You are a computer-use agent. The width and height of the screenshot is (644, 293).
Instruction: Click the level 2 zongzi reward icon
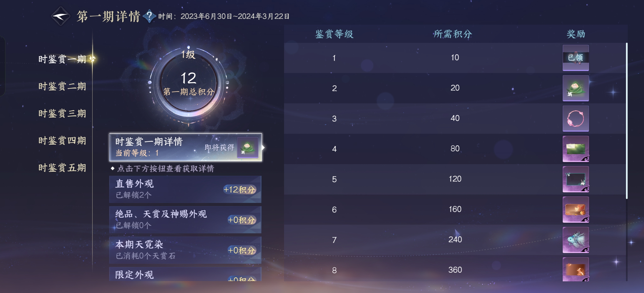tap(575, 88)
